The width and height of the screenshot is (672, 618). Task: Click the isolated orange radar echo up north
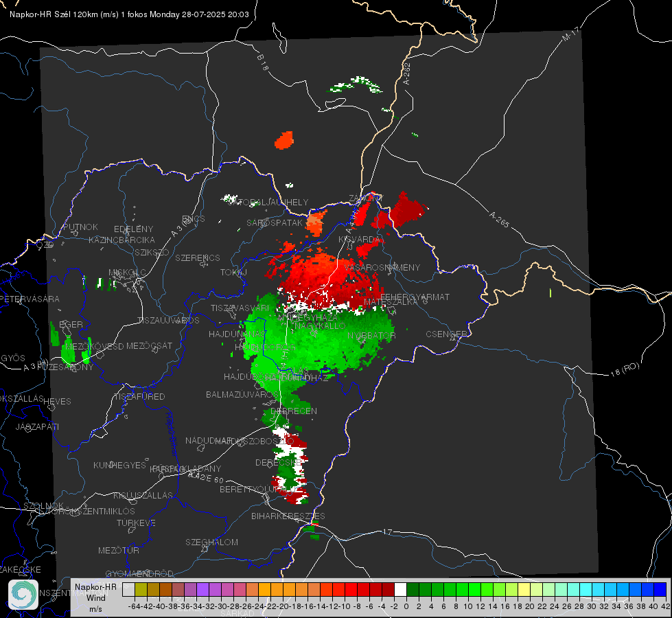[284, 140]
